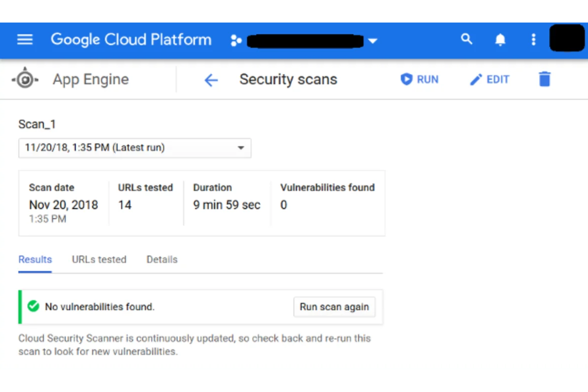The width and height of the screenshot is (588, 392).
Task: Open the navigation menu
Action: click(x=25, y=39)
